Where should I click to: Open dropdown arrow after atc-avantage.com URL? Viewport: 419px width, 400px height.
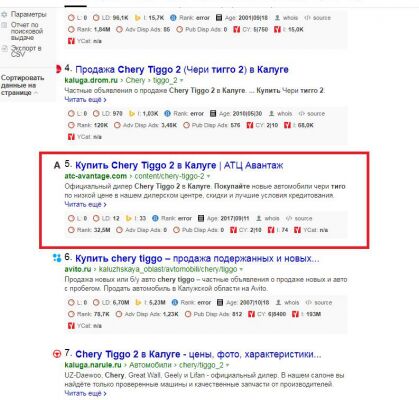pyautogui.click(x=208, y=176)
